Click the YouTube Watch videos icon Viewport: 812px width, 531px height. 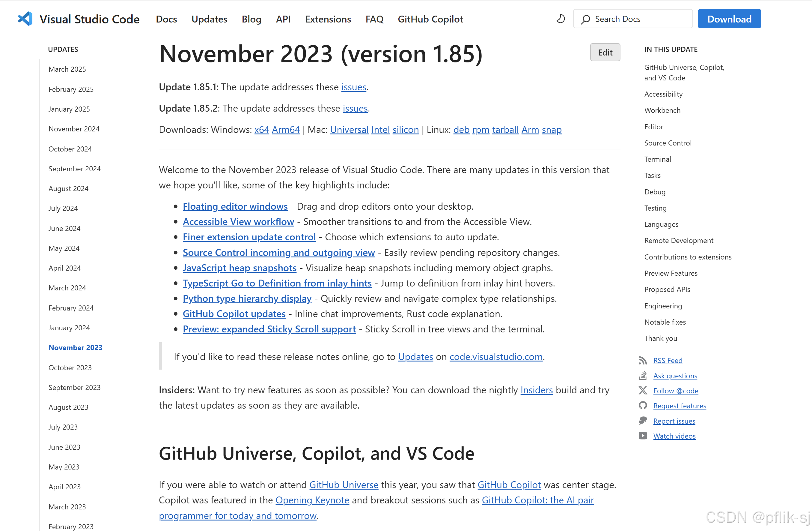click(642, 436)
